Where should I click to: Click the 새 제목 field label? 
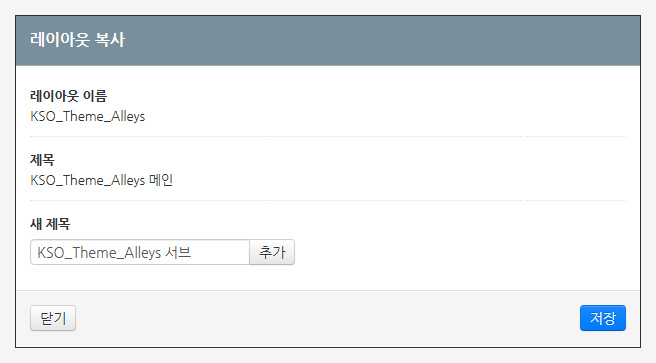50,224
